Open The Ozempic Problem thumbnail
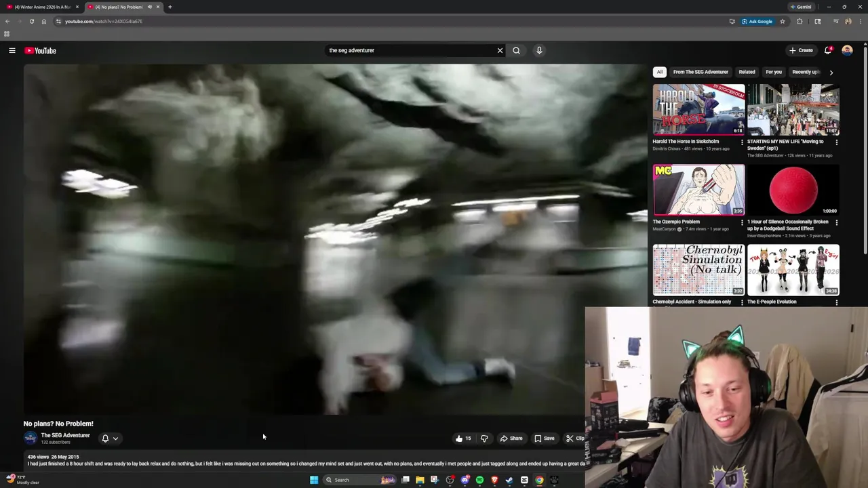Image resolution: width=868 pixels, height=488 pixels. pos(698,190)
